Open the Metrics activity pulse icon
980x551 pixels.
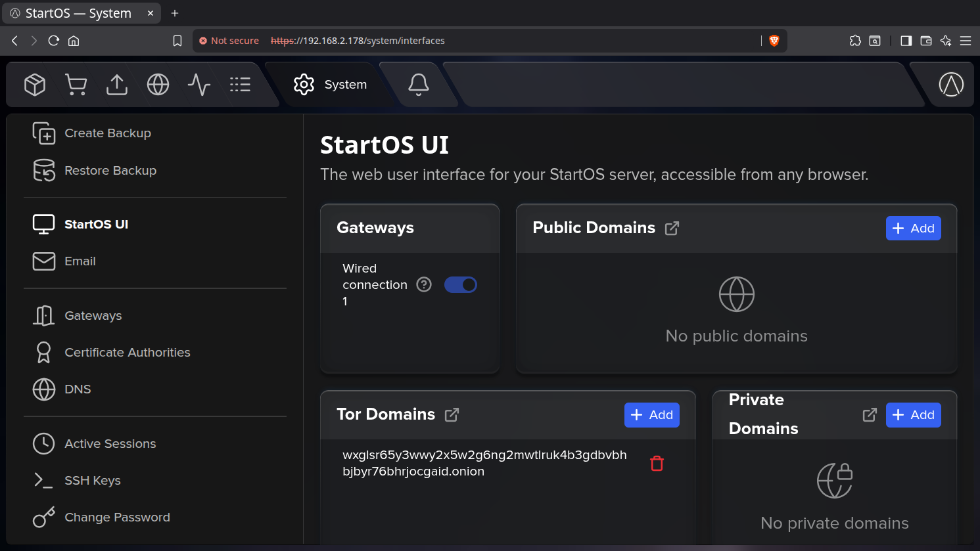199,84
